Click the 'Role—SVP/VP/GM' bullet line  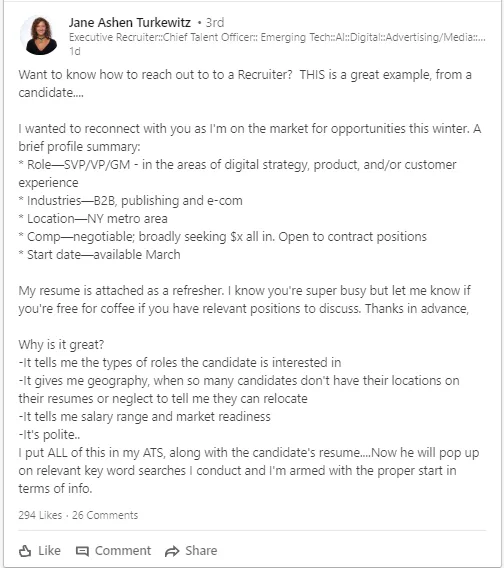pos(237,174)
